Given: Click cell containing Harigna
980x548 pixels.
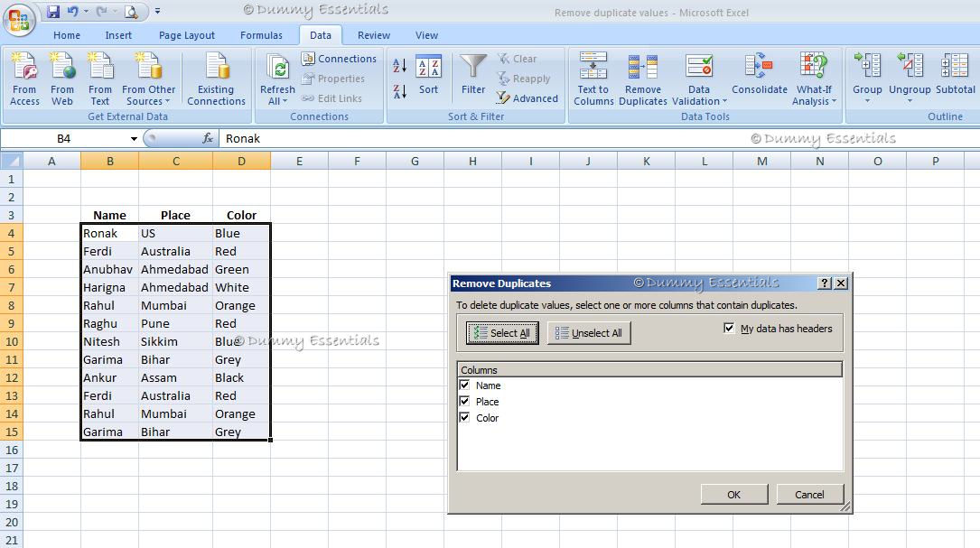Looking at the screenshot, I should click(109, 287).
